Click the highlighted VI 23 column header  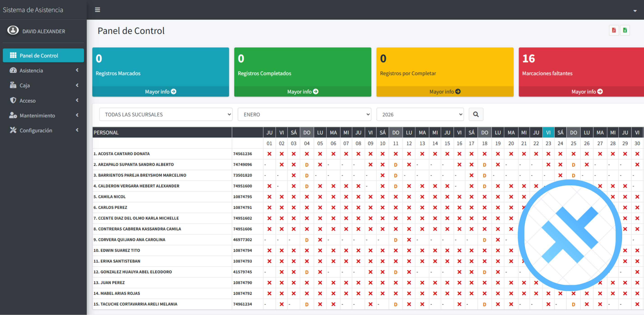548,133
